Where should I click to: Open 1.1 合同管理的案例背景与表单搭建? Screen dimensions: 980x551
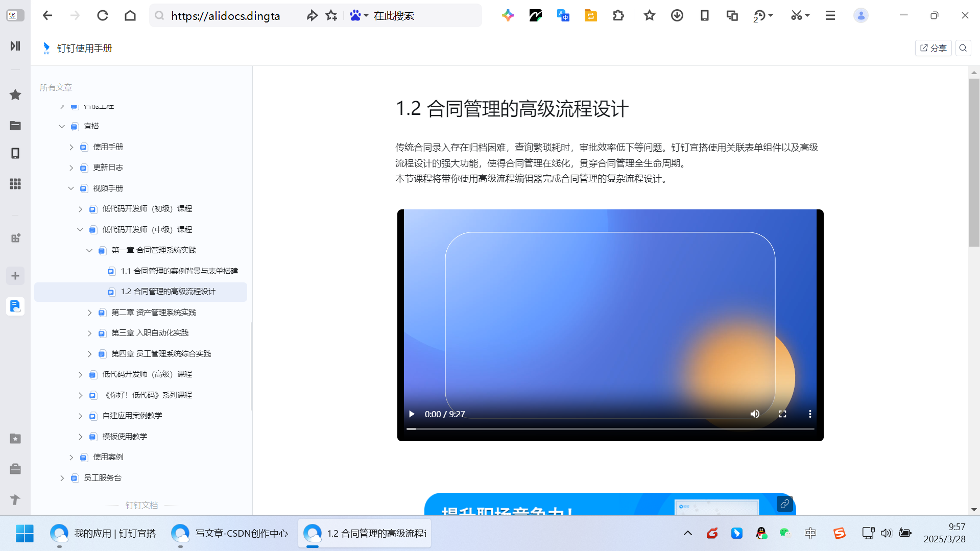pos(179,271)
